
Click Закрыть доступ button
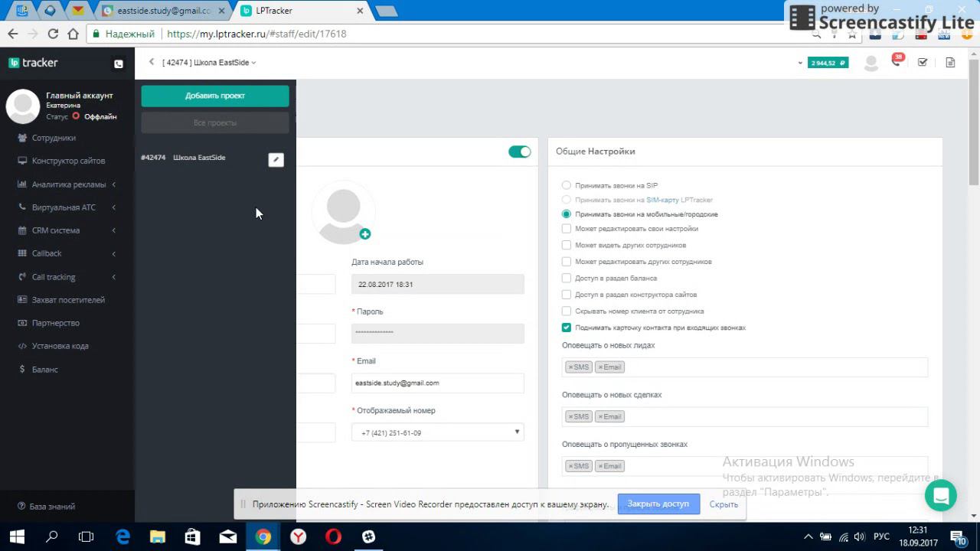[x=658, y=504]
